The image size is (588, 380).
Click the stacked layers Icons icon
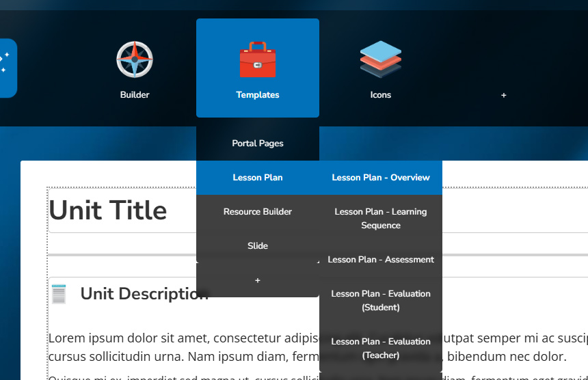[381, 59]
